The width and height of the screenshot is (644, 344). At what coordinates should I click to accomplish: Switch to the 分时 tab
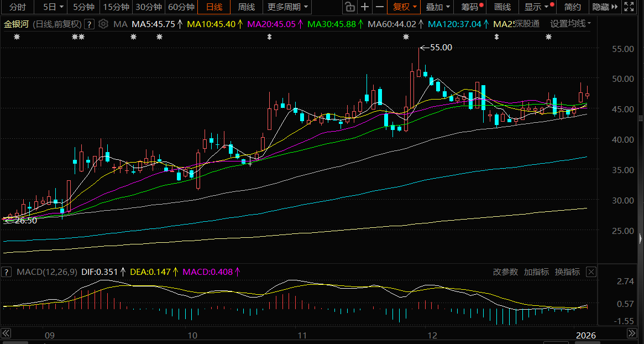coord(17,7)
